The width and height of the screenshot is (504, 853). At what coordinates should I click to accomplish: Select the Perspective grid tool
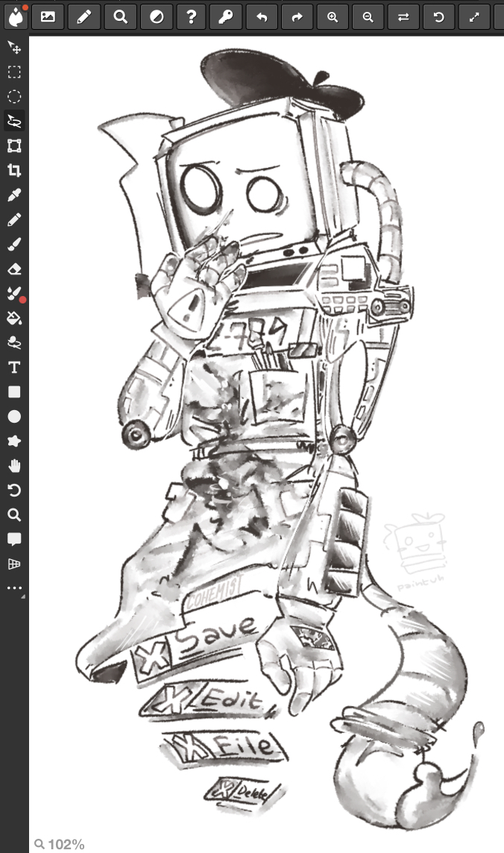(14, 564)
